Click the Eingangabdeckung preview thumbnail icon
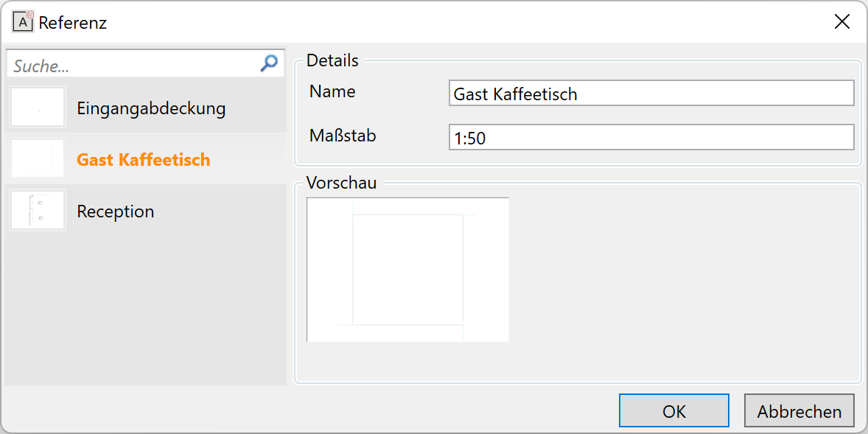The width and height of the screenshot is (868, 434). coord(37,106)
